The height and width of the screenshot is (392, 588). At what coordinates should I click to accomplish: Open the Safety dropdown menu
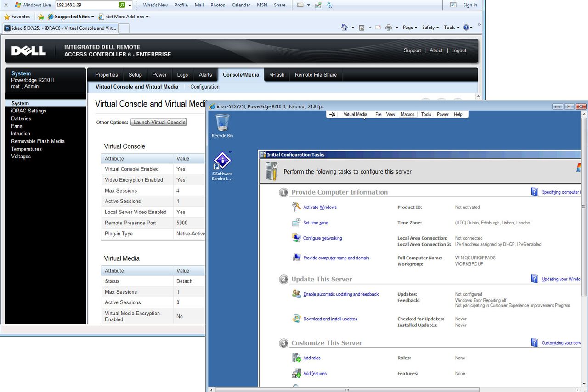tap(430, 28)
